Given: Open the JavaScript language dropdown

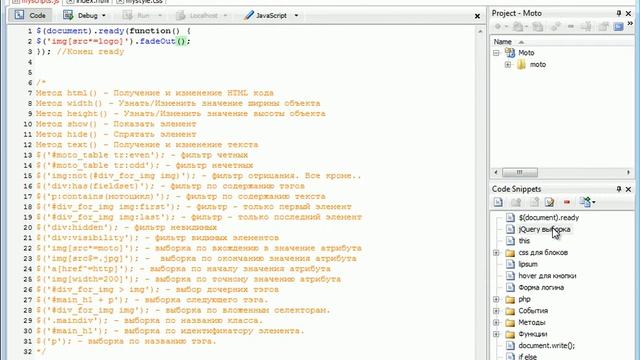Looking at the screenshot, I should (296, 16).
